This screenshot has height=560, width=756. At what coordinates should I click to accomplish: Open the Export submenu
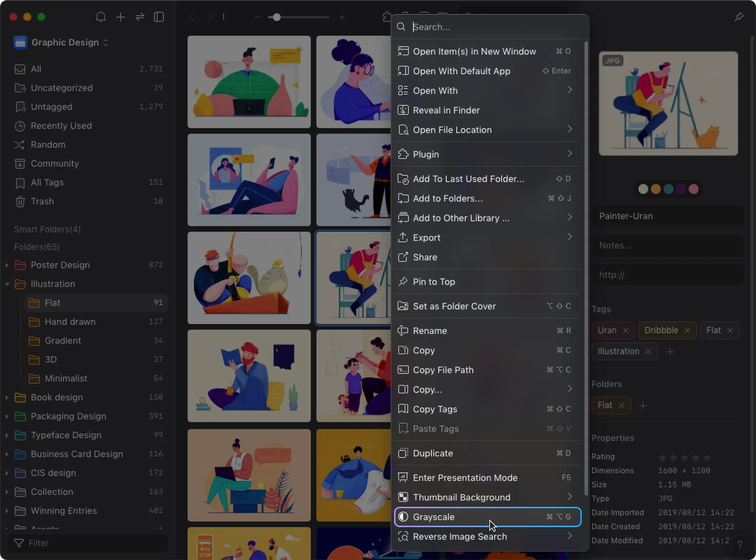tap(487, 237)
